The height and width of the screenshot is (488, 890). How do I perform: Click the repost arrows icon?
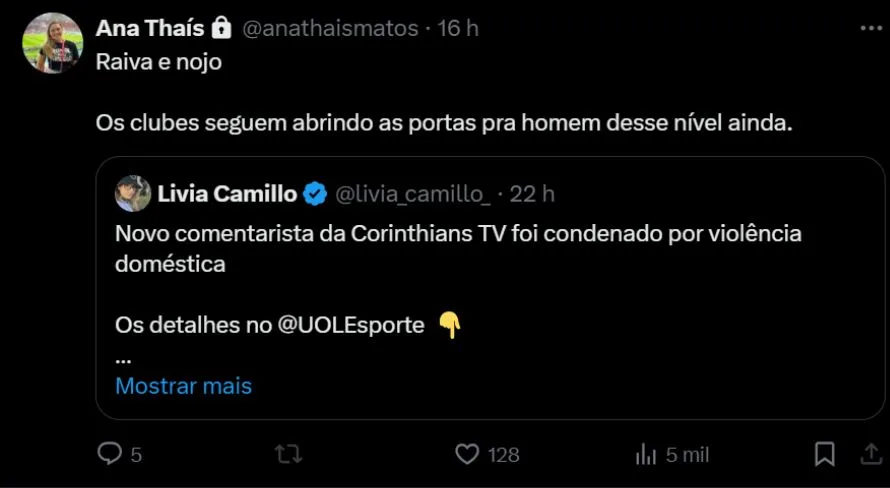(288, 454)
